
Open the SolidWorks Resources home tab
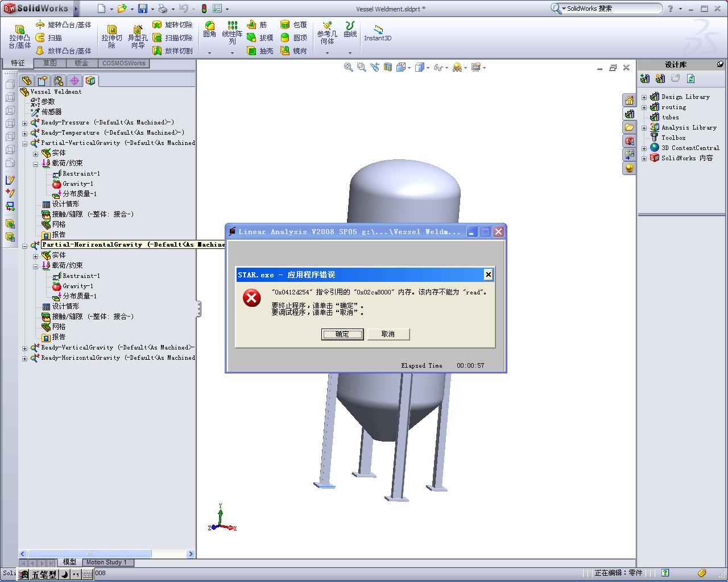[629, 101]
